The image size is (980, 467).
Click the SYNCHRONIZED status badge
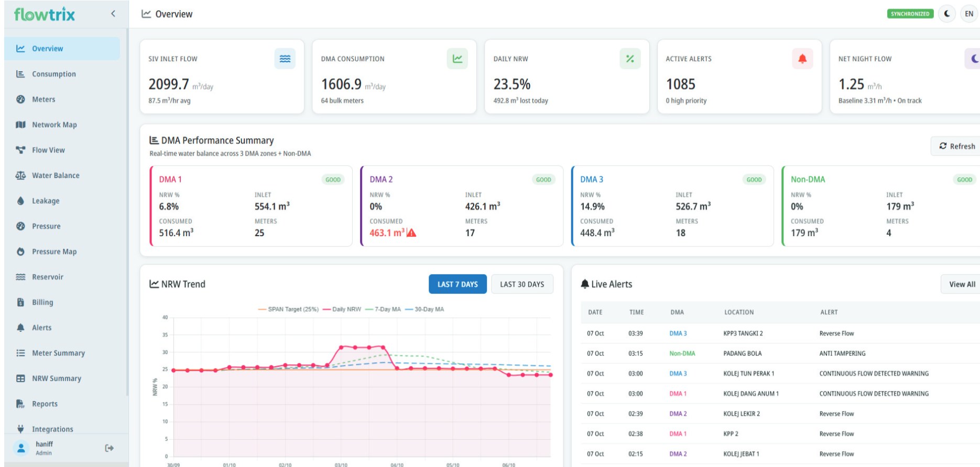tap(910, 14)
